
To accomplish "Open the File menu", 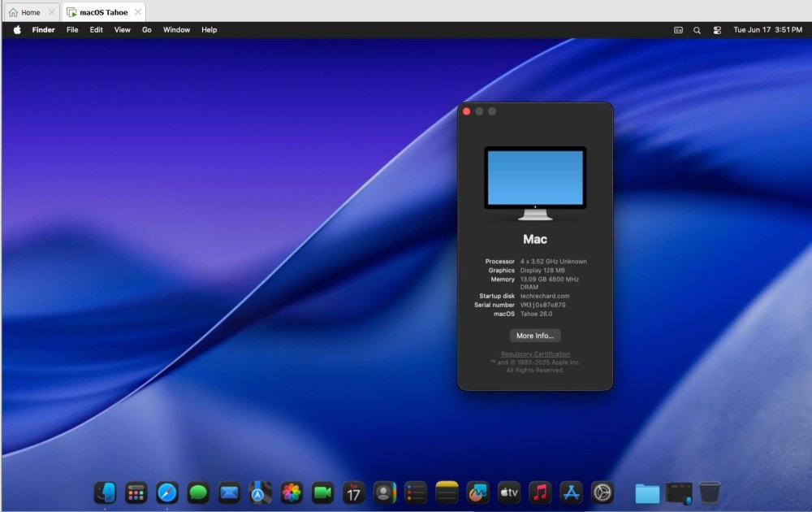I will pyautogui.click(x=72, y=30).
